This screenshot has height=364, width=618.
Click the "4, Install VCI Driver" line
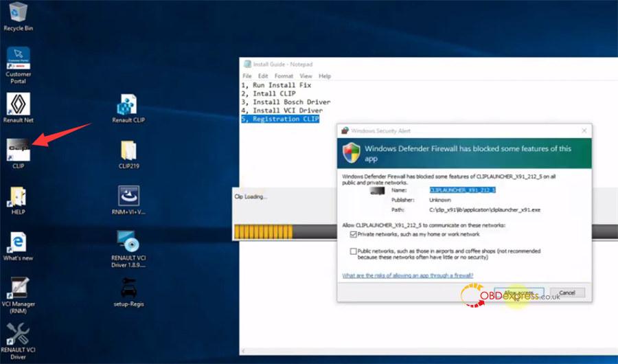tap(282, 111)
